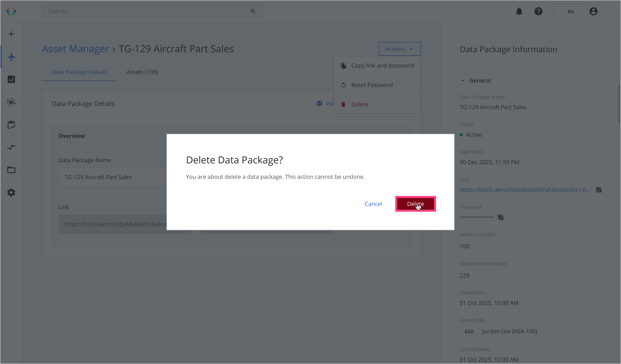Copy password icon next to masked password
The width and height of the screenshot is (621, 364).
tap(501, 217)
